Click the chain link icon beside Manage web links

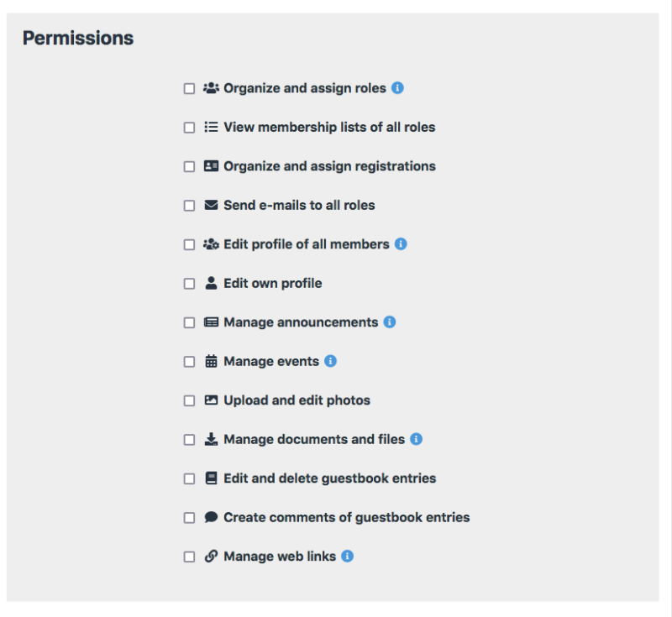point(210,556)
